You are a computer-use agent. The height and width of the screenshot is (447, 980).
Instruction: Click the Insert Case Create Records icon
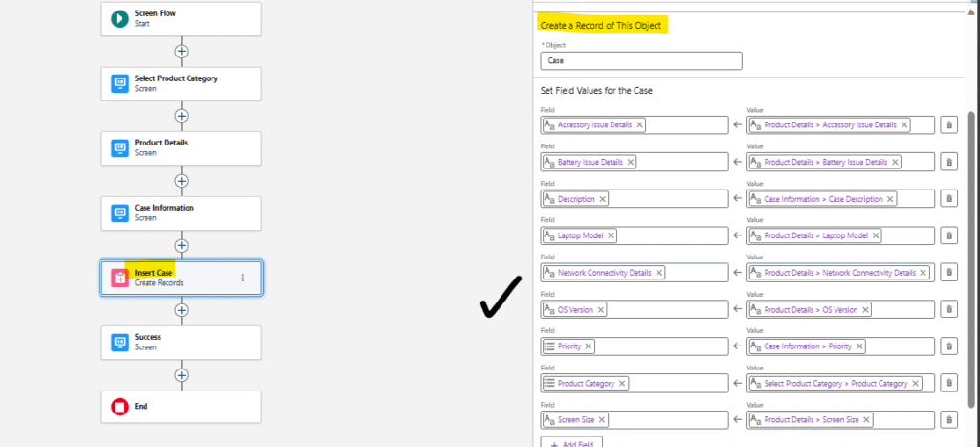click(x=120, y=278)
